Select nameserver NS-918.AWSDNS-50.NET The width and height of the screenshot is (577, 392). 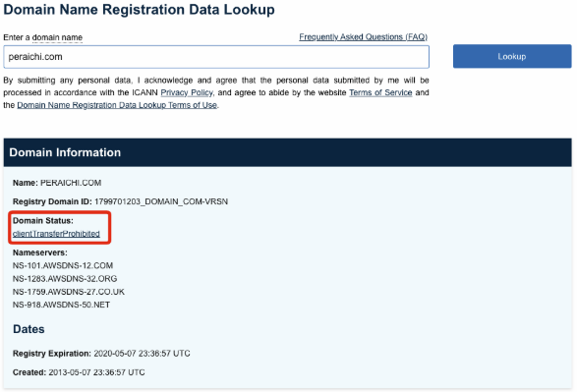[61, 305]
